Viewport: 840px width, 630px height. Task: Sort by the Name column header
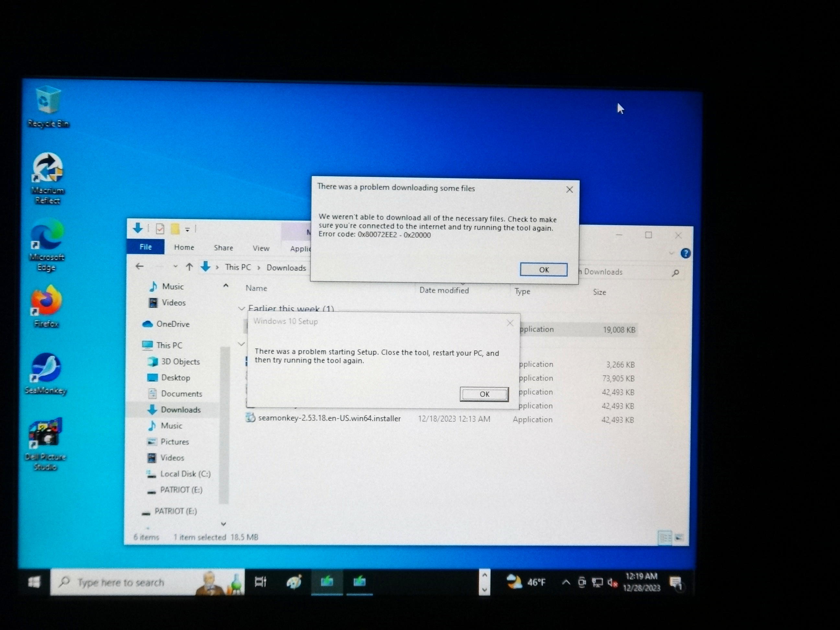(256, 288)
